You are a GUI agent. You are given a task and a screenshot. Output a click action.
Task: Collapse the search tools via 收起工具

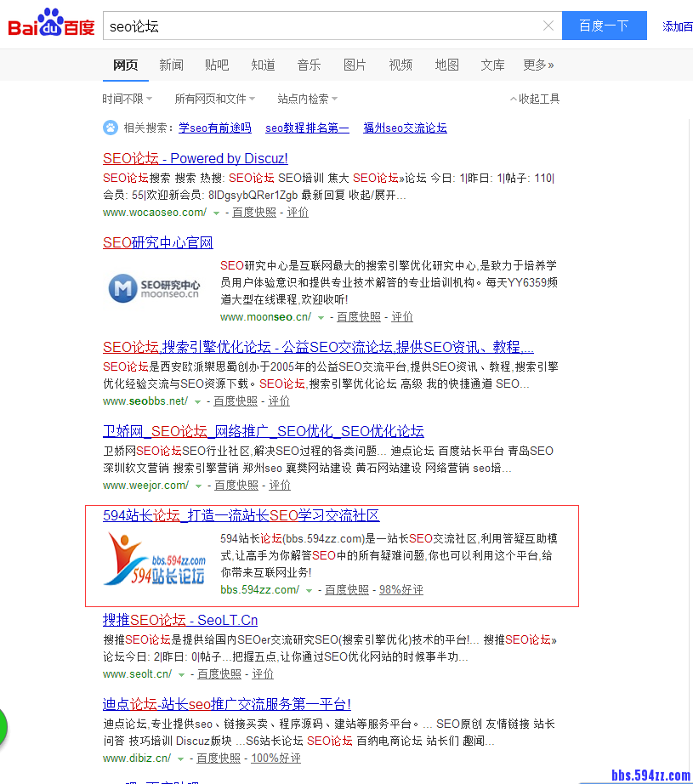coord(535,99)
